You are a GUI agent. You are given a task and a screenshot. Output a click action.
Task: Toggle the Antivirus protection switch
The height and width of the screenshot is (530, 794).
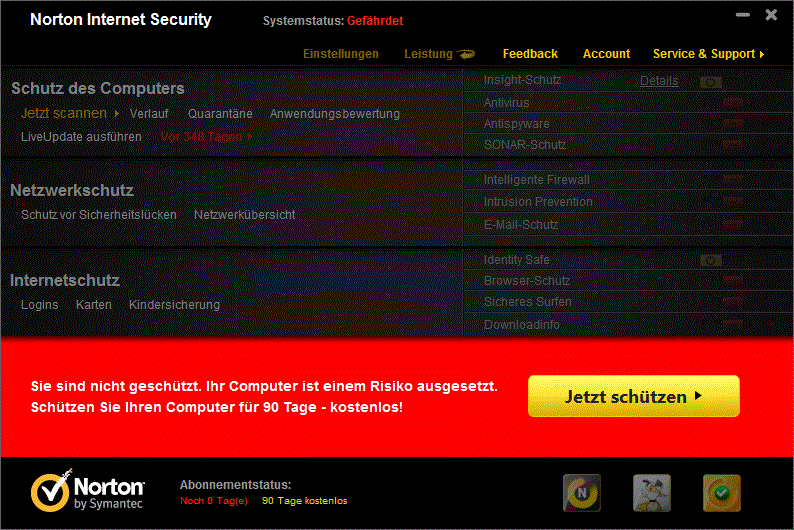click(x=733, y=103)
